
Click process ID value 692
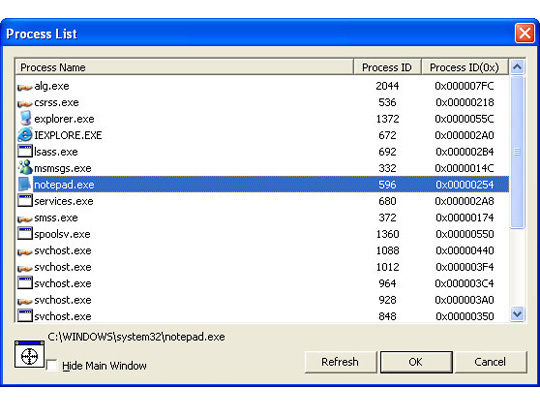pyautogui.click(x=387, y=152)
